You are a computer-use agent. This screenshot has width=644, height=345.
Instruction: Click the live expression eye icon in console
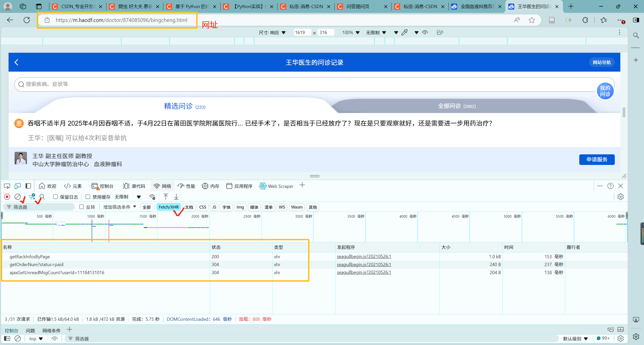(x=55, y=338)
